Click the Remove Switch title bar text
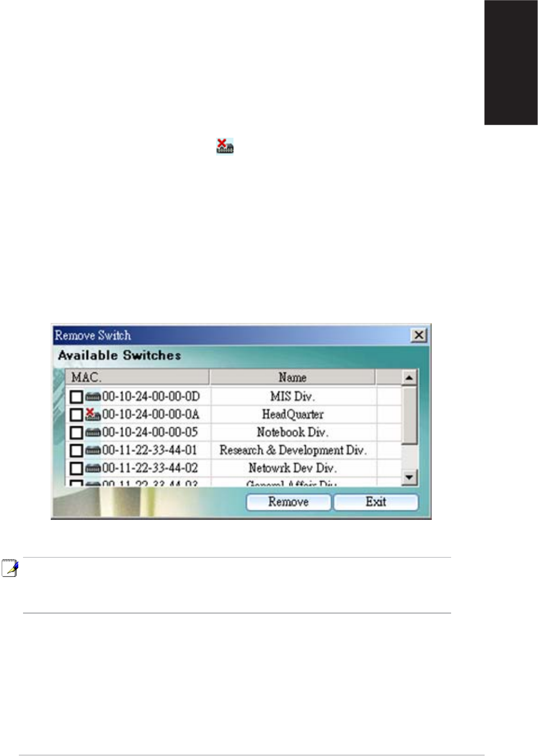Image resolution: width=538 pixels, height=756 pixels. click(93, 335)
